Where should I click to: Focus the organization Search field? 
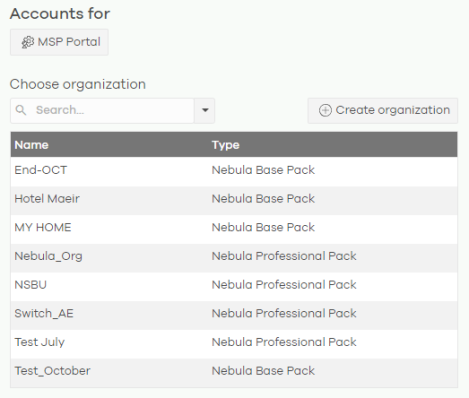(x=102, y=110)
